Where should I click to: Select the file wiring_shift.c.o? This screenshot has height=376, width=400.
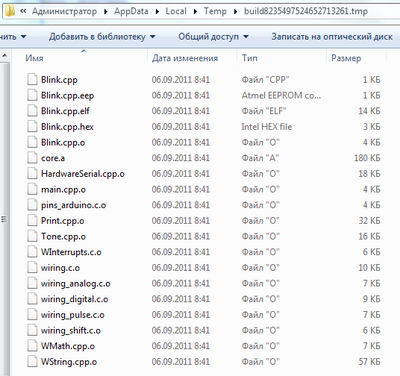tap(71, 330)
